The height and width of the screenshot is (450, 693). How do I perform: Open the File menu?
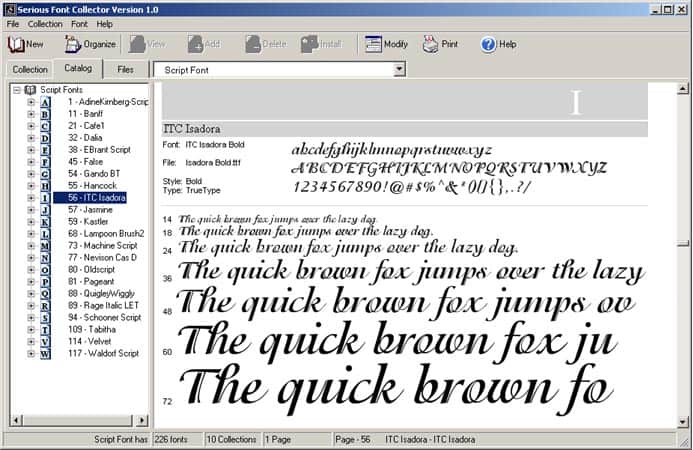pyautogui.click(x=13, y=24)
